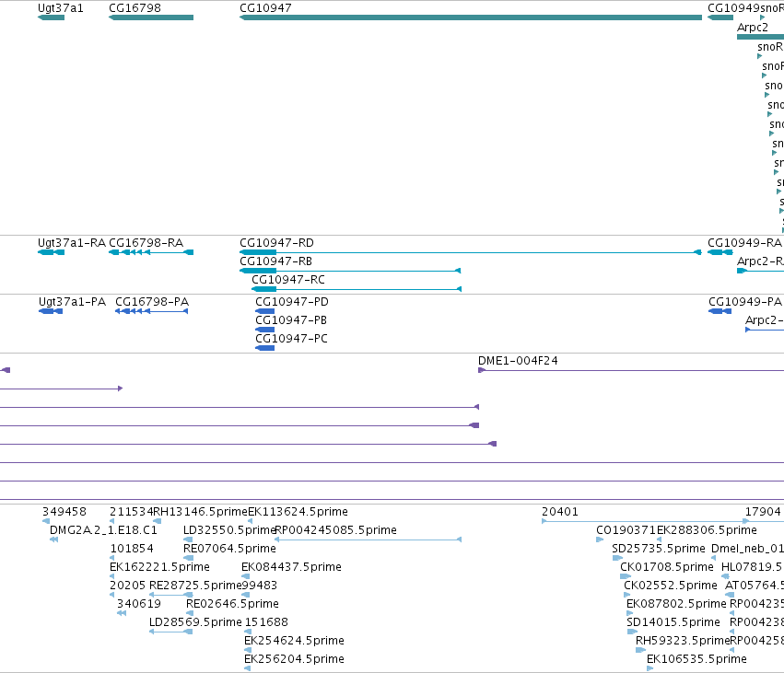Click the EK084437.5prime label
The image size is (784, 673).
click(x=291, y=567)
